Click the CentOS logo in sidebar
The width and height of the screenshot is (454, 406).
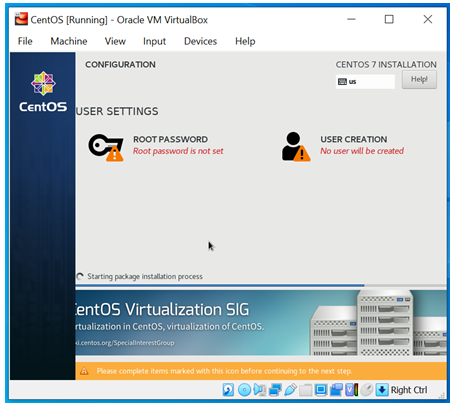click(x=43, y=91)
